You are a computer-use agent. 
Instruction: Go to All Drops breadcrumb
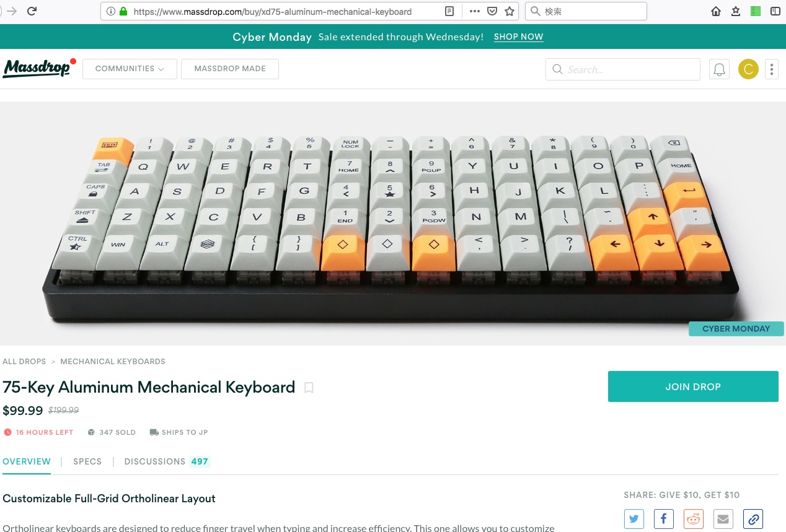(24, 361)
